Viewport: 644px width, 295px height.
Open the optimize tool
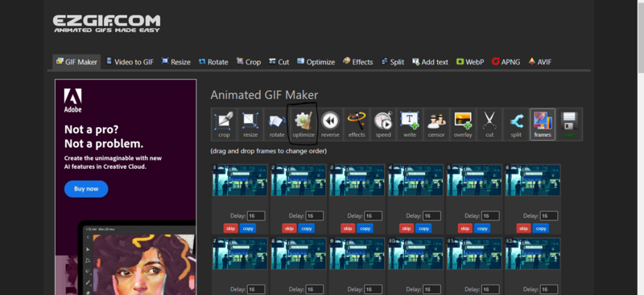tap(303, 125)
